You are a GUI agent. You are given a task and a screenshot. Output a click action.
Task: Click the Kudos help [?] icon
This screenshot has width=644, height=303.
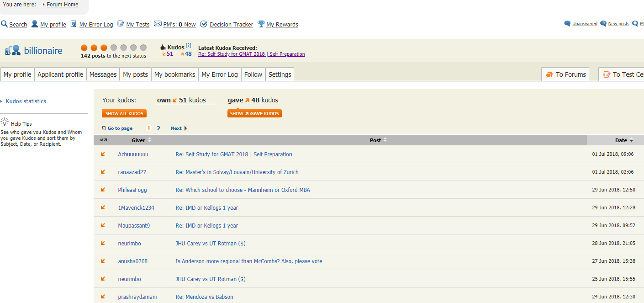pos(189,45)
